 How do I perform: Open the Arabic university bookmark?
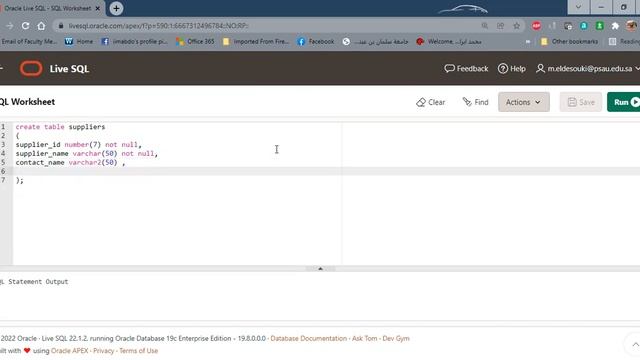click(x=375, y=41)
